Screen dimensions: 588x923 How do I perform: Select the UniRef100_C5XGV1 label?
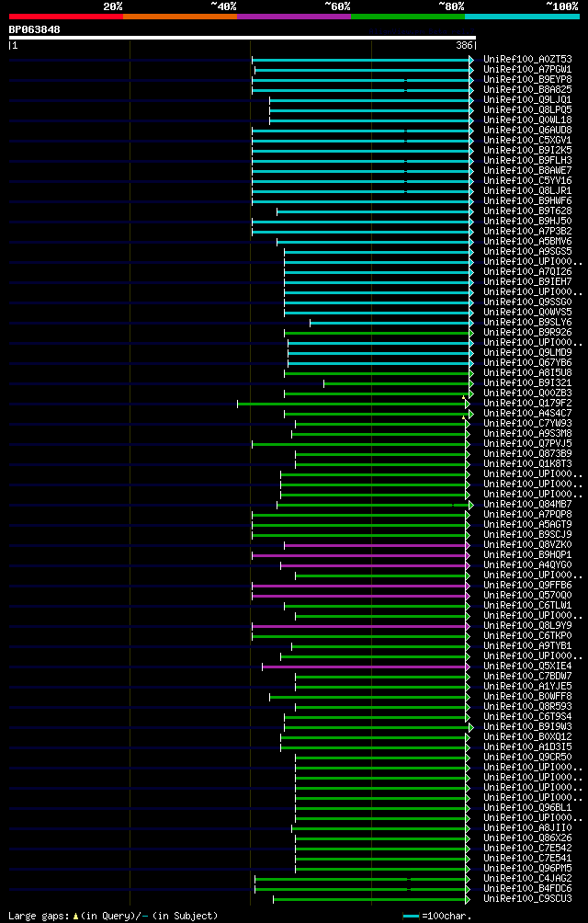click(x=527, y=140)
